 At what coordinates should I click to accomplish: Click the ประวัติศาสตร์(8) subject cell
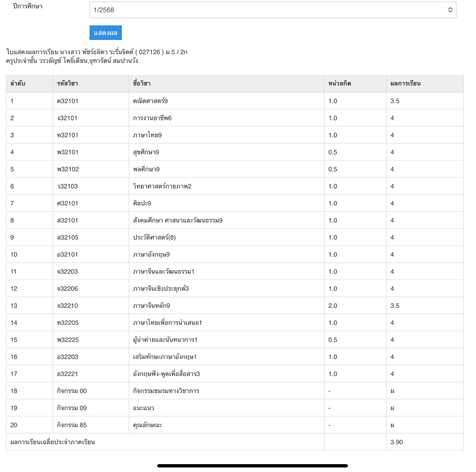pos(154,238)
